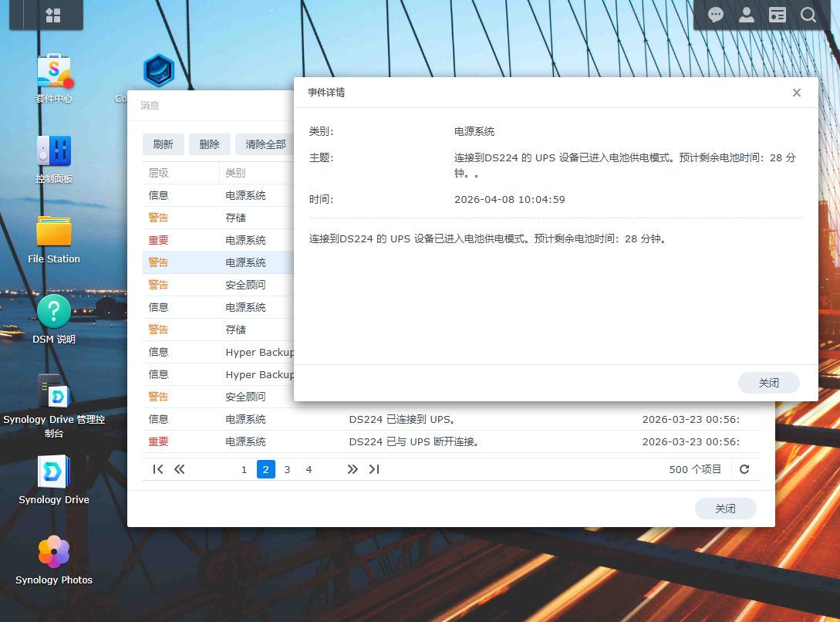Click the search magnifier icon
This screenshot has width=840, height=622.
(808, 15)
